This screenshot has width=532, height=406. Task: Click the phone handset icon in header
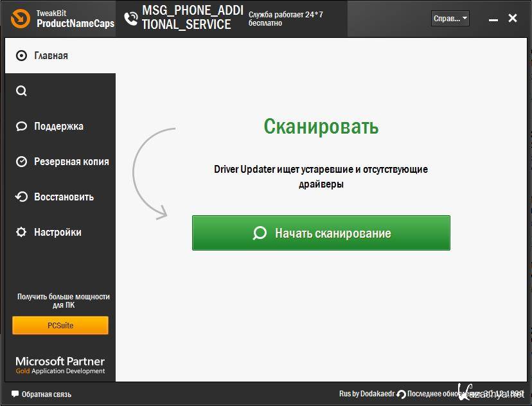point(131,19)
